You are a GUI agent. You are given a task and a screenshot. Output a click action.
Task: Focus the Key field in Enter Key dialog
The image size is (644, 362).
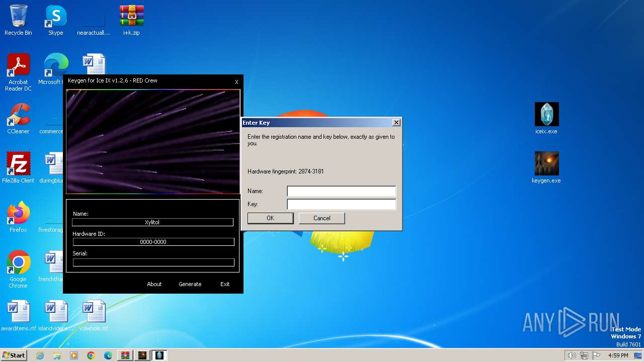coord(341,204)
